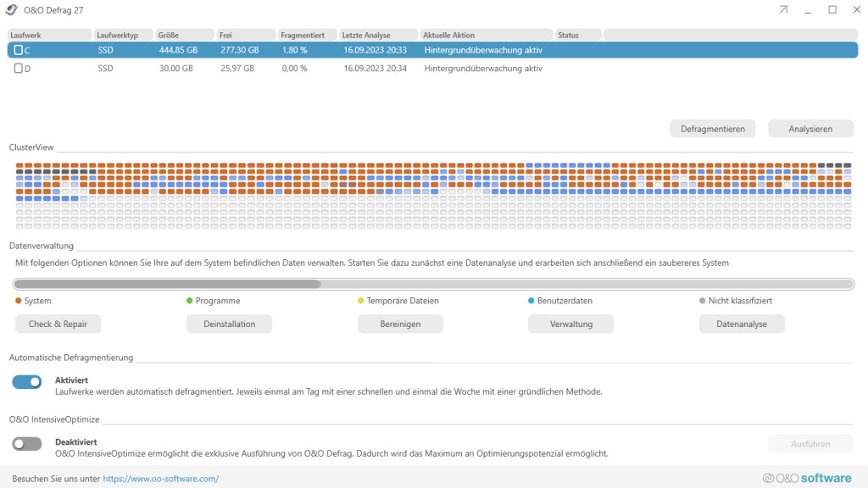Click the O&O software logo

point(807,478)
